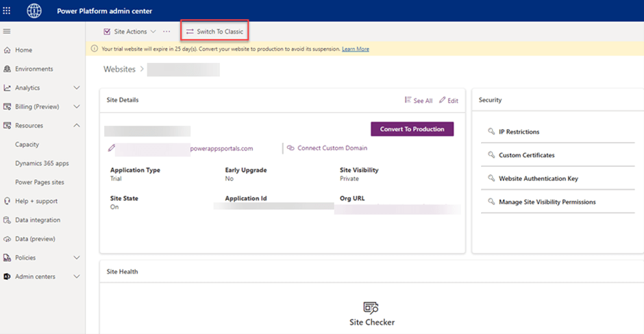Click the pencil icon beside site URL
Viewport: 644px width, 334px height.
[111, 148]
